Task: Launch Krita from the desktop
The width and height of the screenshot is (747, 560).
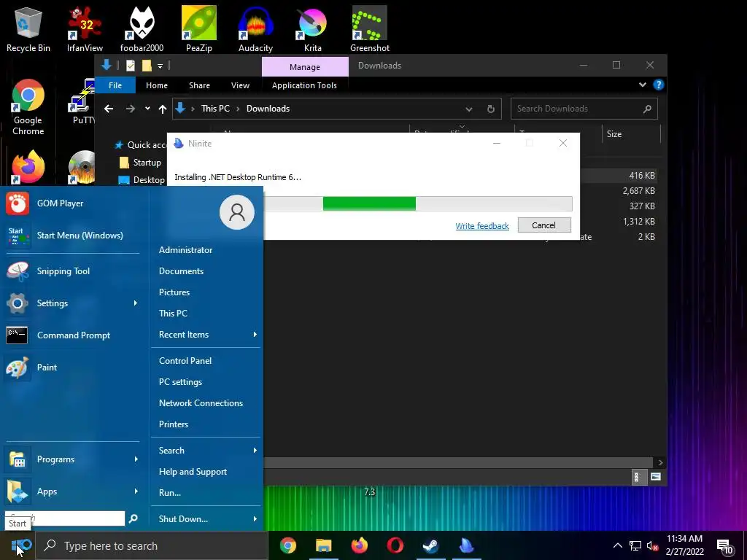Action: 312,29
